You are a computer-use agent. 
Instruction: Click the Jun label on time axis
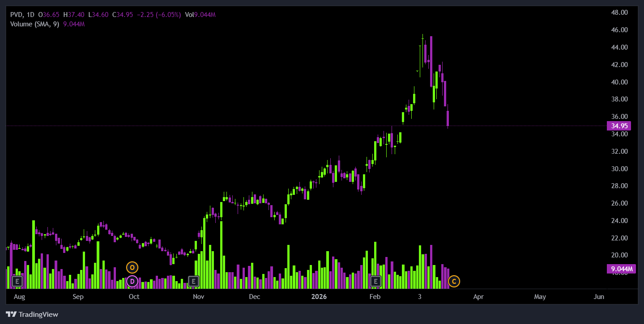(x=599, y=297)
